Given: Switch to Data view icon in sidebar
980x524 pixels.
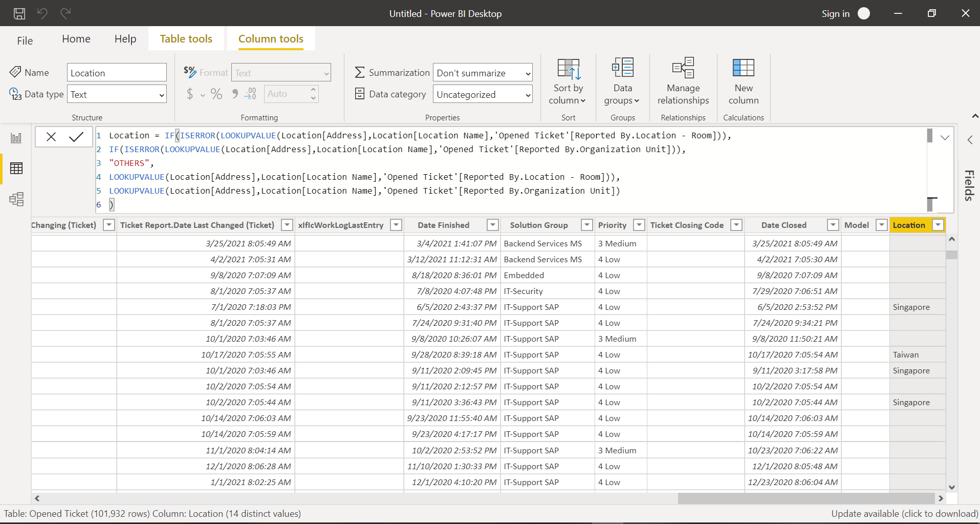Looking at the screenshot, I should point(16,168).
